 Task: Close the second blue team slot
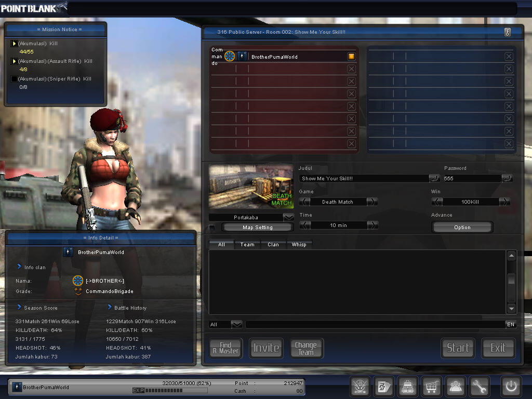509,69
